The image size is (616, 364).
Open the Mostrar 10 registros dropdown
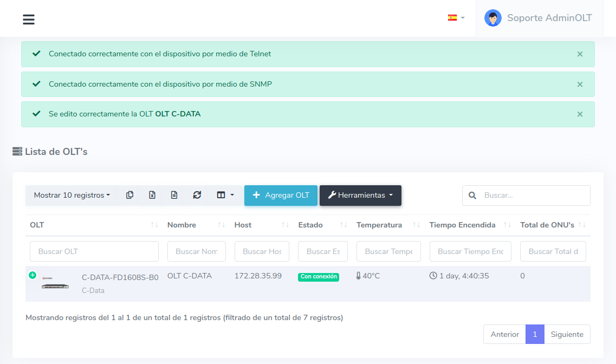(72, 195)
